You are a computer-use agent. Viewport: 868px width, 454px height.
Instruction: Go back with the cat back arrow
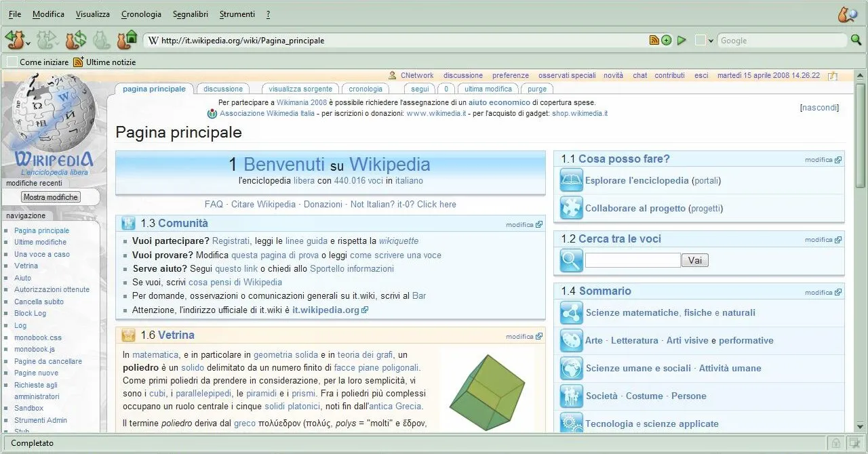tap(14, 40)
